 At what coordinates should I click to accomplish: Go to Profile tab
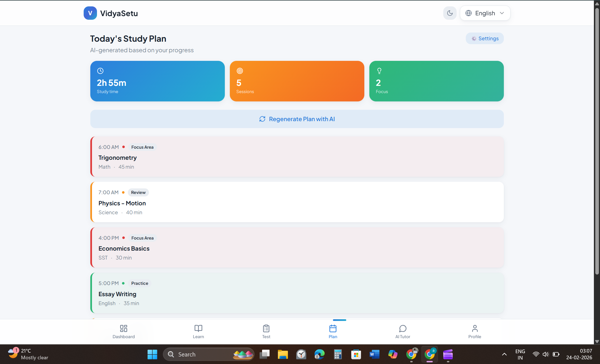point(474,331)
